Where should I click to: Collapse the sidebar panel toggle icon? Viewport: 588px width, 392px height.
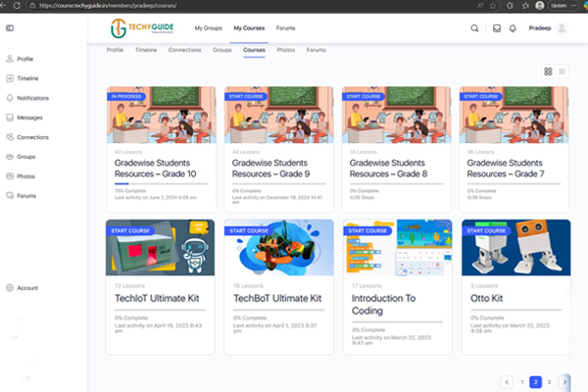(x=10, y=28)
